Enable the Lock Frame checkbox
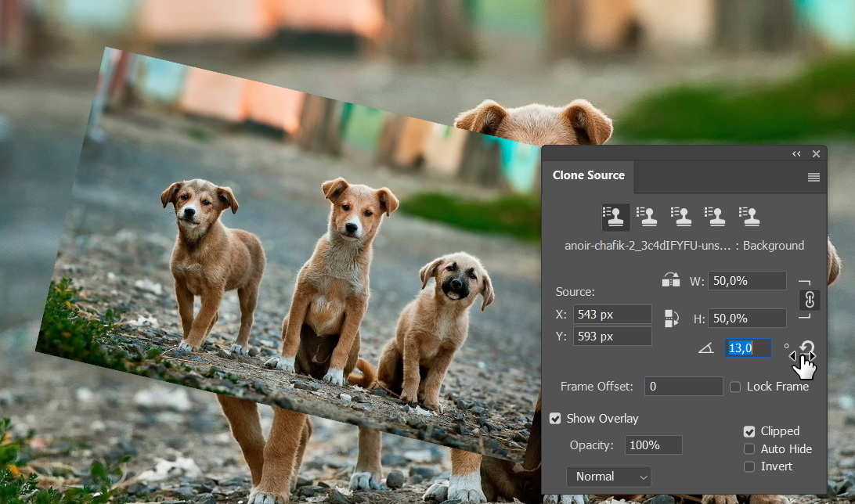The image size is (855, 504). [x=735, y=387]
